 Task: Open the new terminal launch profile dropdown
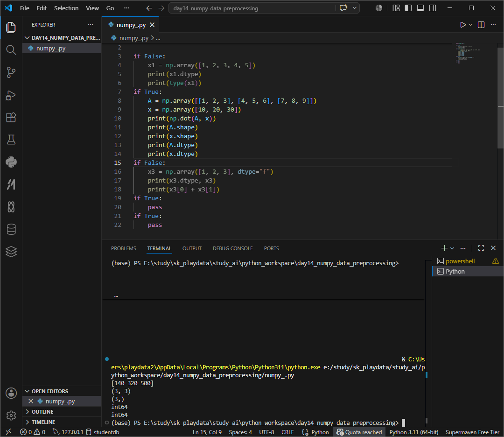tap(452, 248)
